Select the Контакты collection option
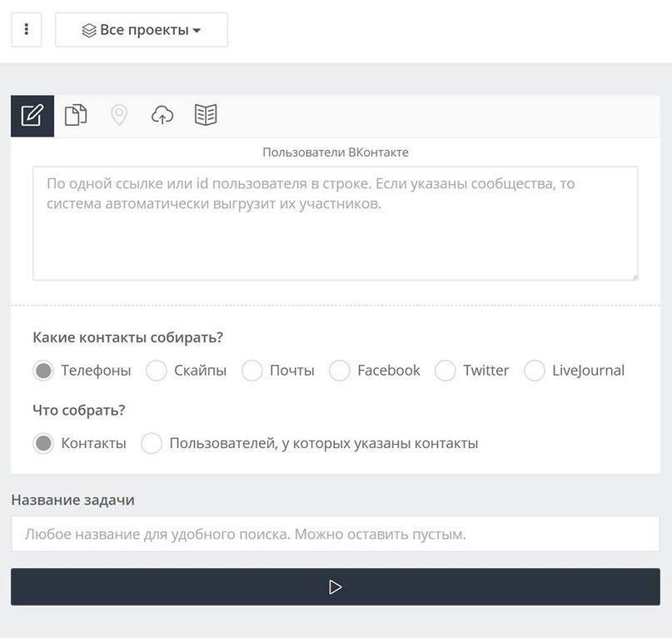Screen dimensions: 672x638 pyautogui.click(x=43, y=443)
